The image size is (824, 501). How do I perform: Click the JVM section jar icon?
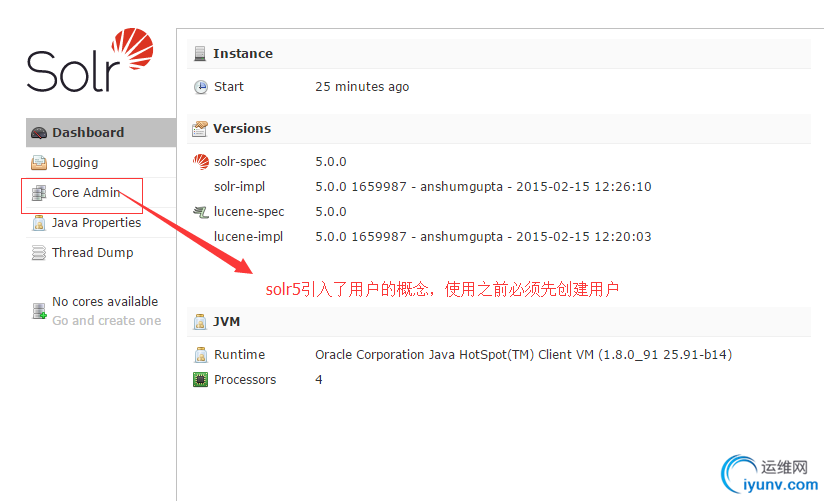tap(200, 322)
